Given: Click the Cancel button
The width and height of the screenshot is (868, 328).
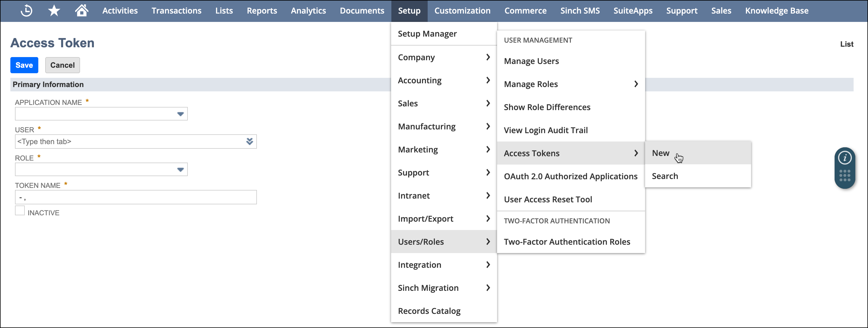Looking at the screenshot, I should pyautogui.click(x=62, y=65).
